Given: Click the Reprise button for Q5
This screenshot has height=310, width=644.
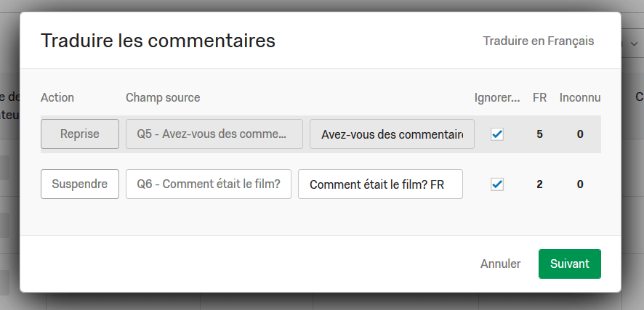Looking at the screenshot, I should coord(80,134).
